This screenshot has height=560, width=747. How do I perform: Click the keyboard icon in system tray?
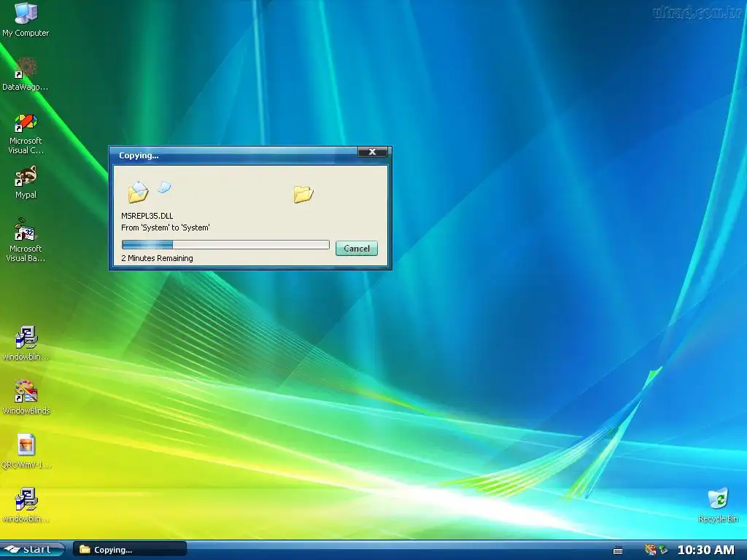pyautogui.click(x=618, y=550)
